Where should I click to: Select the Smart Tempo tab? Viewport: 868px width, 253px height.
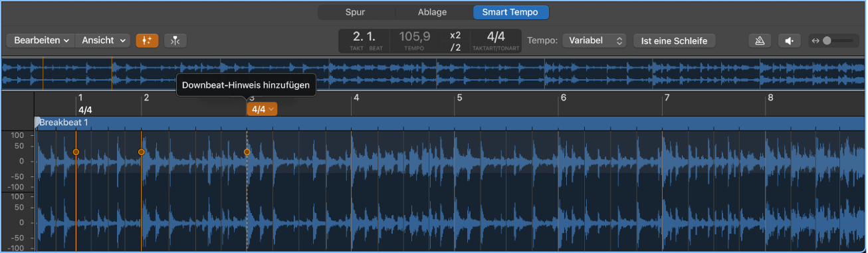(x=510, y=12)
